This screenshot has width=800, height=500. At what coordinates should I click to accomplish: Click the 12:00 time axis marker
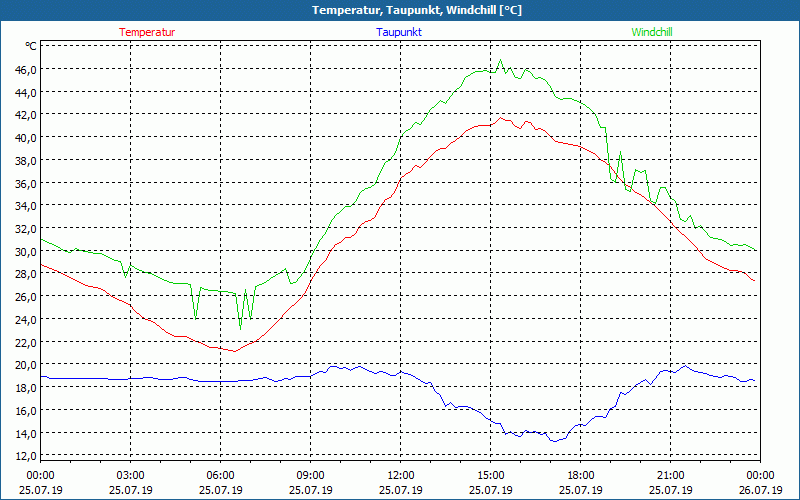(x=400, y=475)
